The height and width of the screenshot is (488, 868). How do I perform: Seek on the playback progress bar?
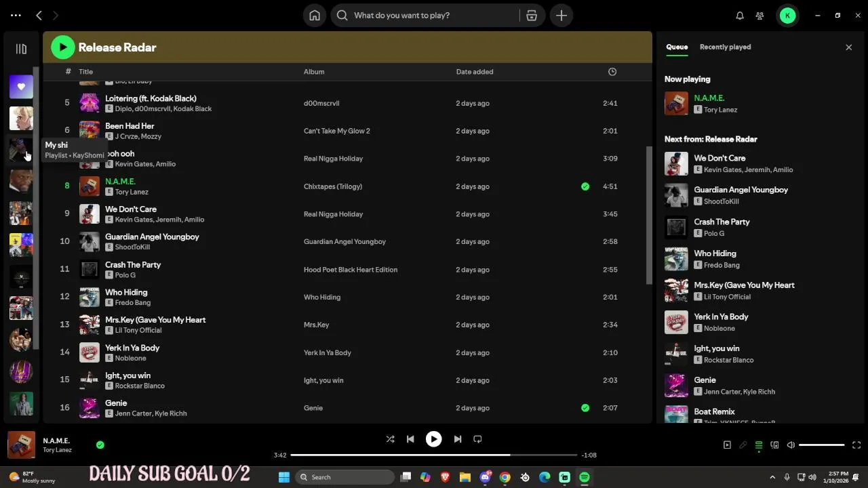pos(434,455)
